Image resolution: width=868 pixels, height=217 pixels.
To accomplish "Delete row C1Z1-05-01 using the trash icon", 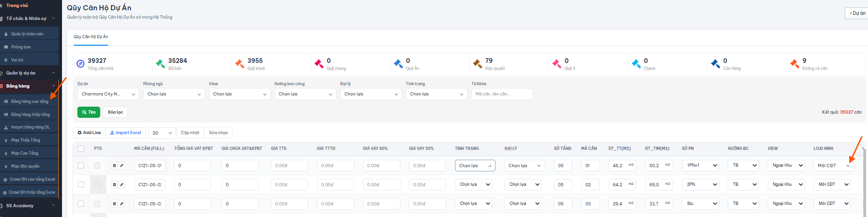I will [x=114, y=165].
